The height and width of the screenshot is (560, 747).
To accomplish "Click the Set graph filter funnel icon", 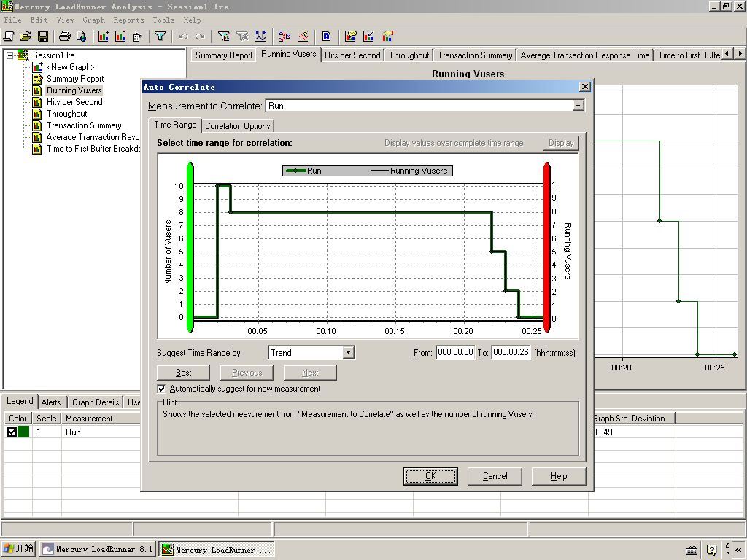I will [223, 36].
